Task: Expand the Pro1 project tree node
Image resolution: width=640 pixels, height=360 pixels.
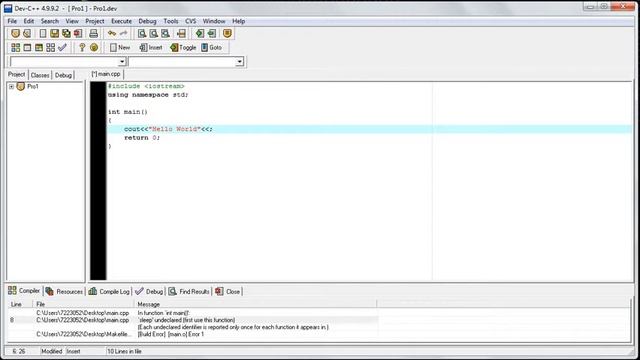Action: coord(11,87)
